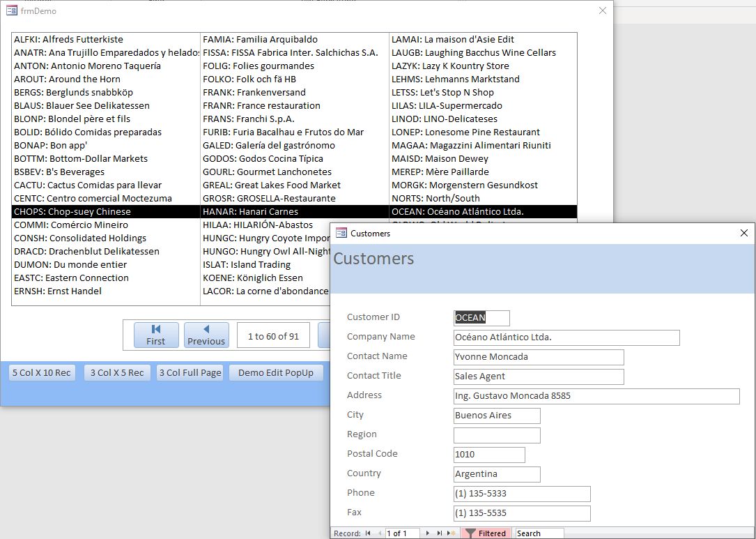
Task: Select 'BOTTM: Bottom-Dollar Markets' row
Action: pyautogui.click(x=106, y=159)
